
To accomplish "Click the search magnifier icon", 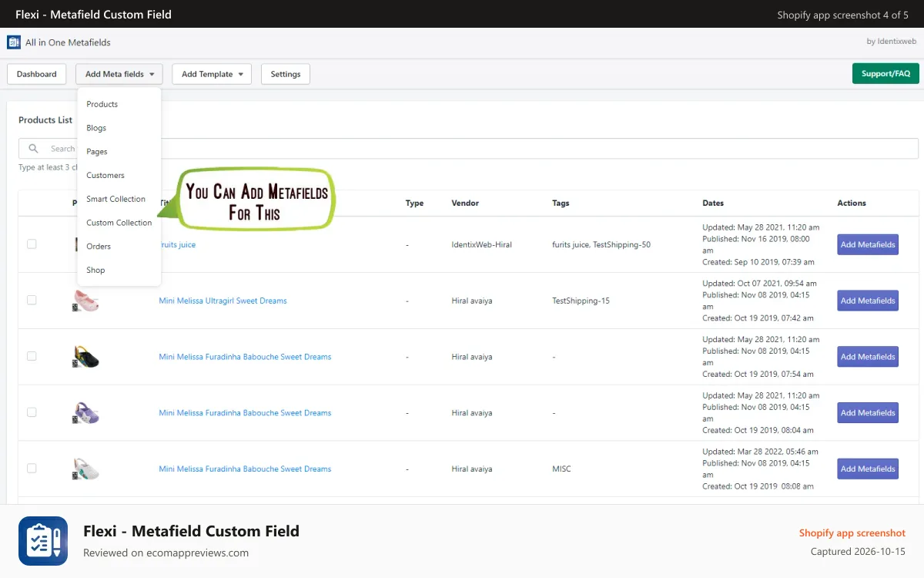I will (33, 149).
